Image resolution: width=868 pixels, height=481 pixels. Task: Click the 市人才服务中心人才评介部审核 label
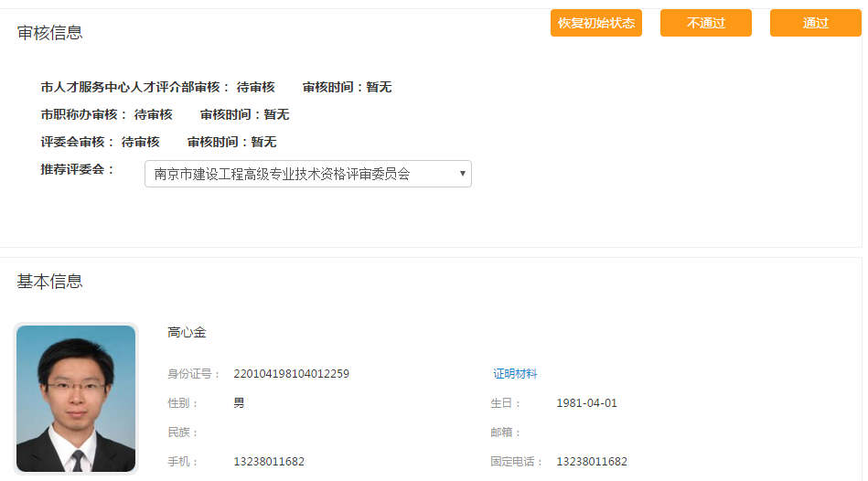coord(135,88)
